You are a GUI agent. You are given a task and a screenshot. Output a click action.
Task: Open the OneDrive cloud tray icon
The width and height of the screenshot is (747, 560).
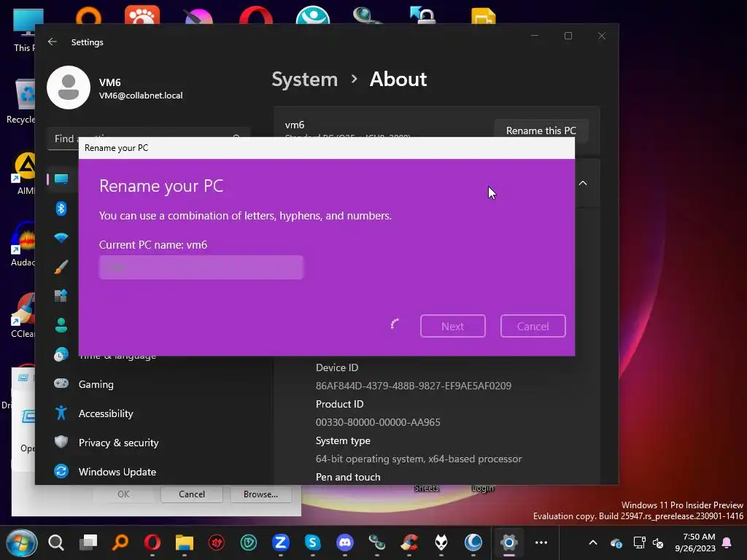[616, 542]
